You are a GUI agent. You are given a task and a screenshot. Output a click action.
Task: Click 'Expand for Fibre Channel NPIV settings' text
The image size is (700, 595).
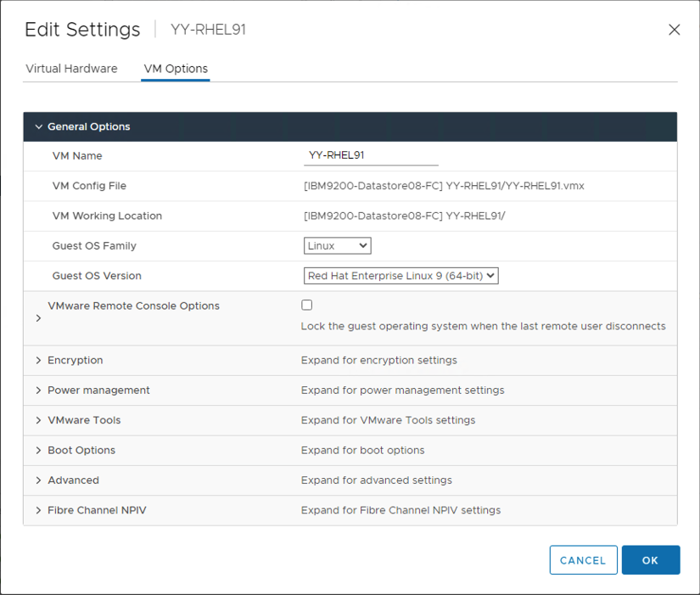[x=400, y=510]
